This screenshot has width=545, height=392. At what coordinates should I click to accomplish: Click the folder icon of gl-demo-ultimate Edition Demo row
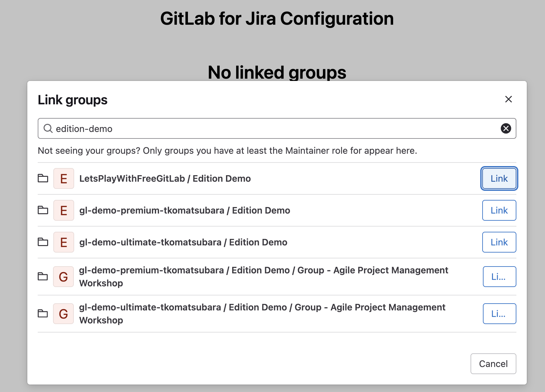(x=43, y=242)
